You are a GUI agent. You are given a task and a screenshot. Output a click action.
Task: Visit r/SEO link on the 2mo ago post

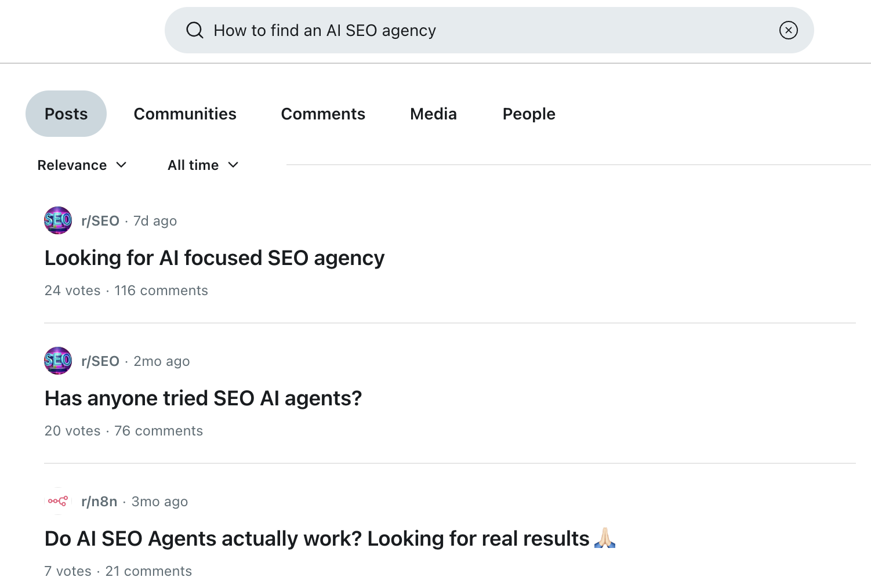pyautogui.click(x=100, y=361)
